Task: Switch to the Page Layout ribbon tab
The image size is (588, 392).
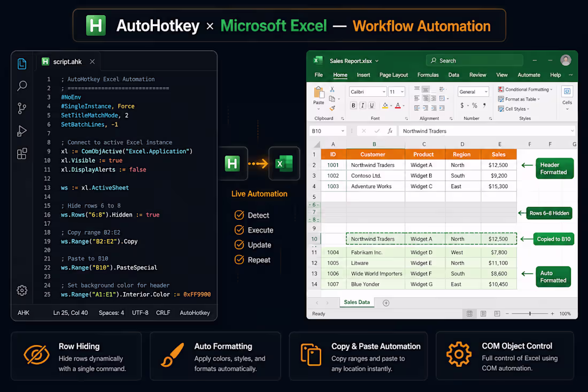Action: (394, 75)
